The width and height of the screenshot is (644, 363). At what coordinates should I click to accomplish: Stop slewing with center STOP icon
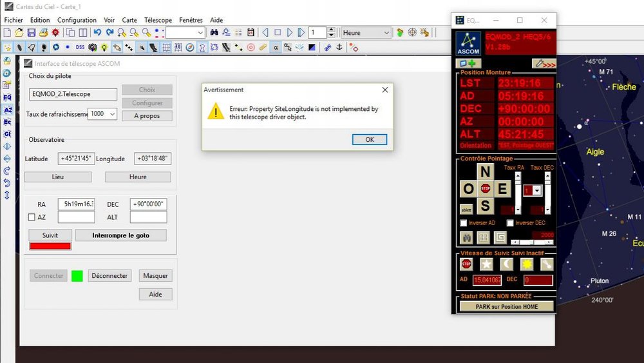[x=486, y=189]
